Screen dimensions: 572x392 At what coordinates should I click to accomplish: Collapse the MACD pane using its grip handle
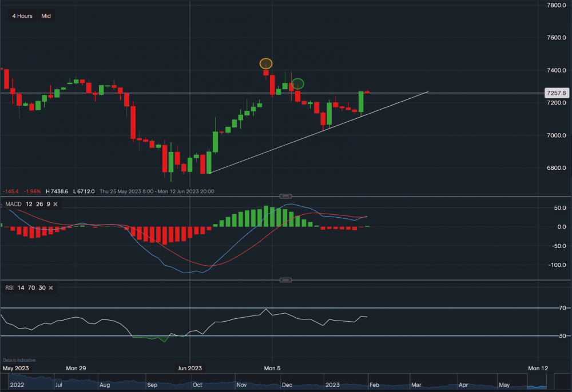(285, 195)
